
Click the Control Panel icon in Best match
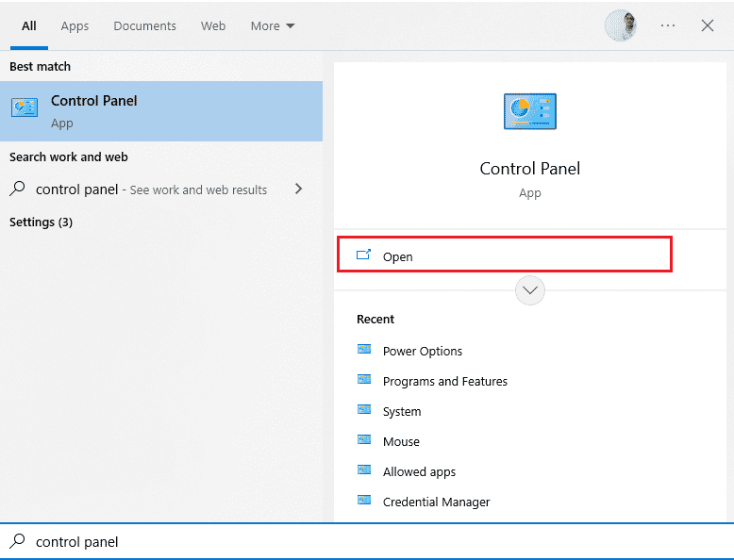tap(25, 107)
